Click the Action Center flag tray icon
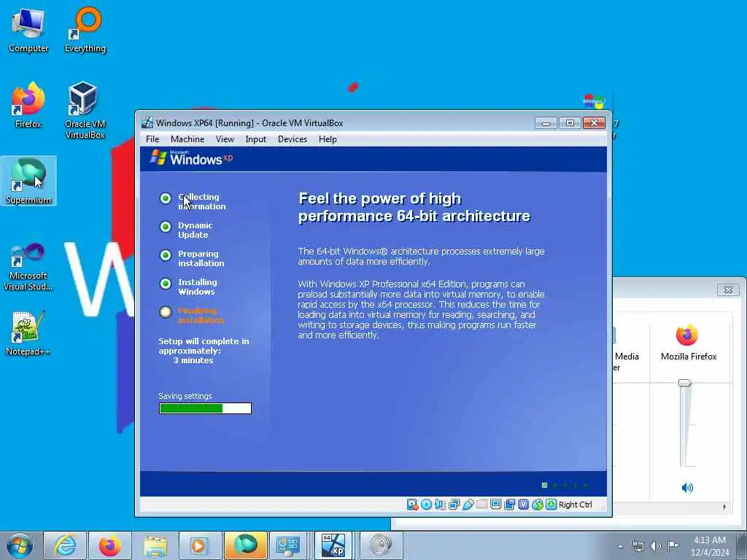Viewport: 747px width, 560px height. pos(673,546)
